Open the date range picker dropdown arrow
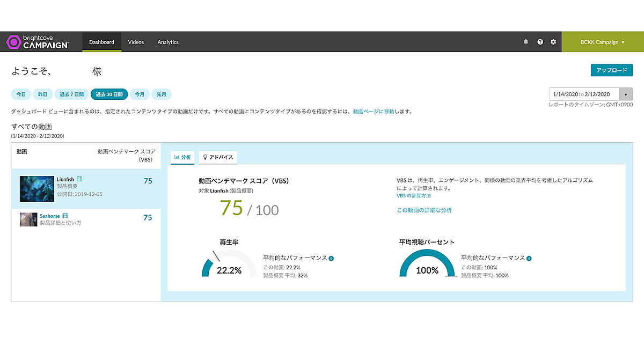Image resolution: width=644 pixels, height=338 pixels. click(626, 94)
